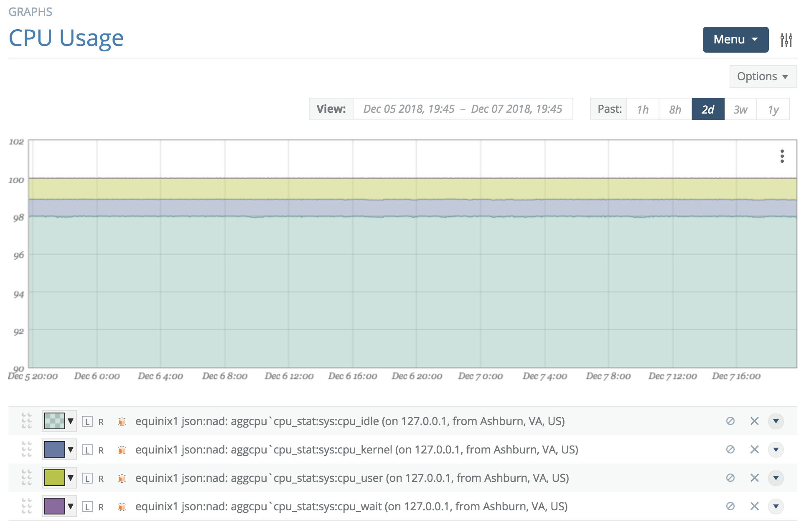Click the drag handle dots on the cpu_idle row
Viewport: 809px width, 532px height.
click(27, 421)
